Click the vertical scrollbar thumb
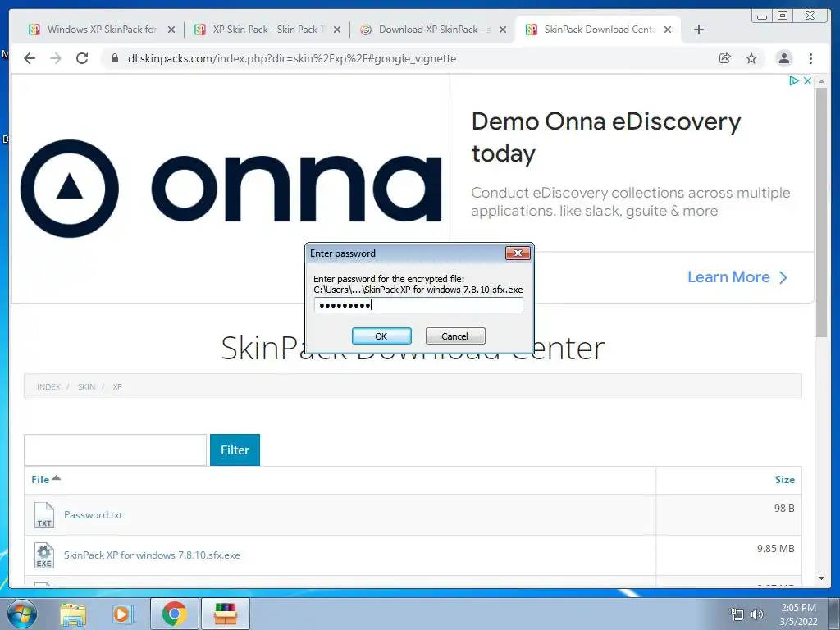840x630 pixels. tap(821, 212)
